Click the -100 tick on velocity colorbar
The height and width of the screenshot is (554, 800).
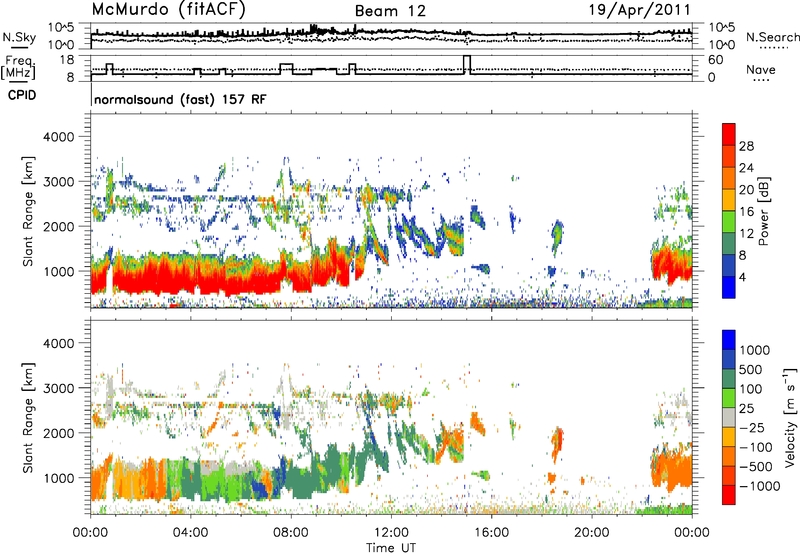pos(758,447)
